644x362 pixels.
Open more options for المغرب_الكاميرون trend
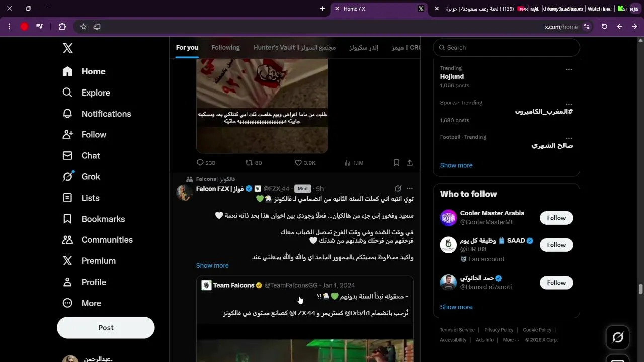click(x=569, y=104)
